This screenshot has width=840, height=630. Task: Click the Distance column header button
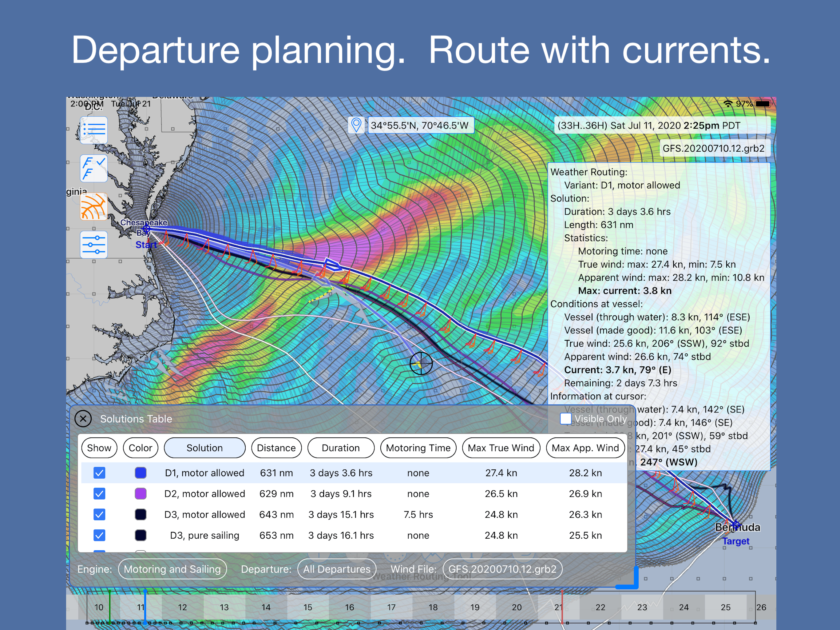(276, 448)
